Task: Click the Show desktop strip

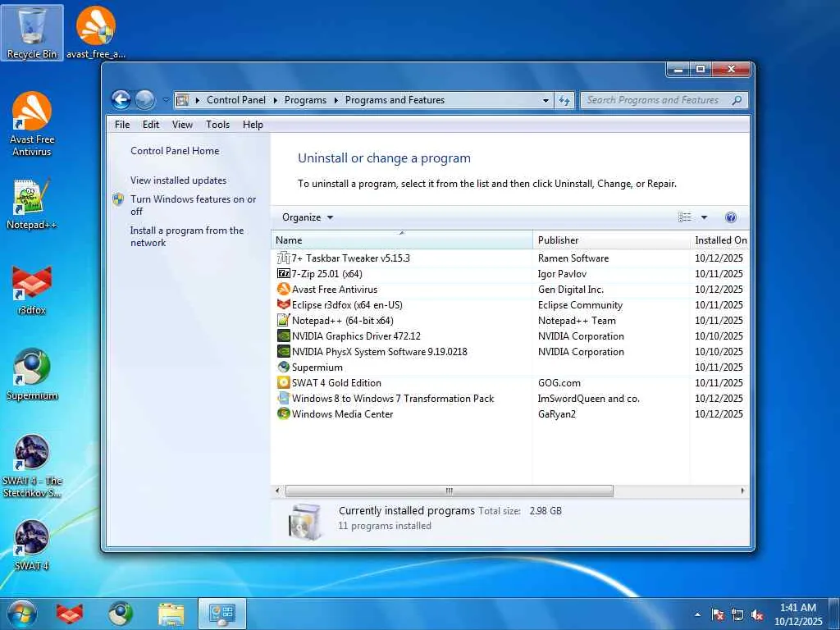Action: (x=835, y=614)
